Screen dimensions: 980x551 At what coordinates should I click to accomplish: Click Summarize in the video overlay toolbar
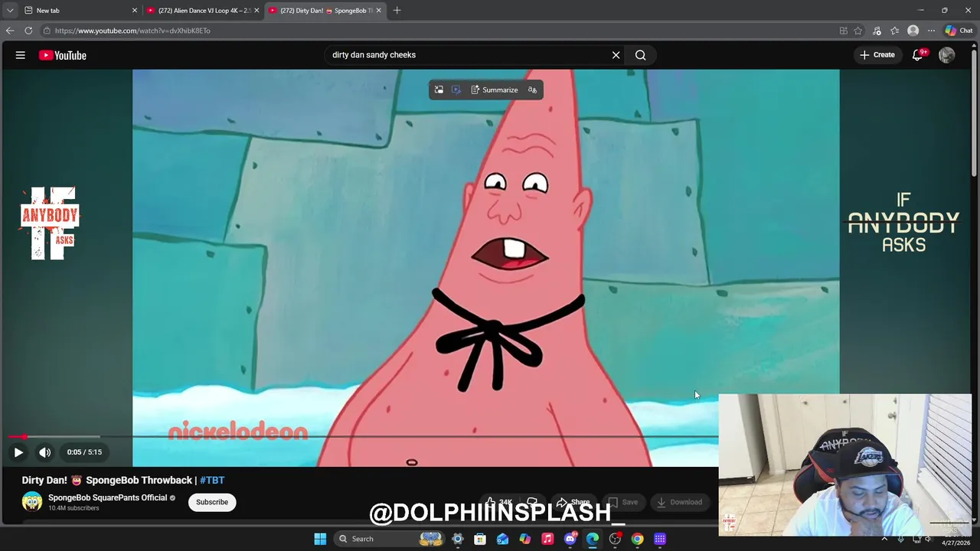point(495,90)
